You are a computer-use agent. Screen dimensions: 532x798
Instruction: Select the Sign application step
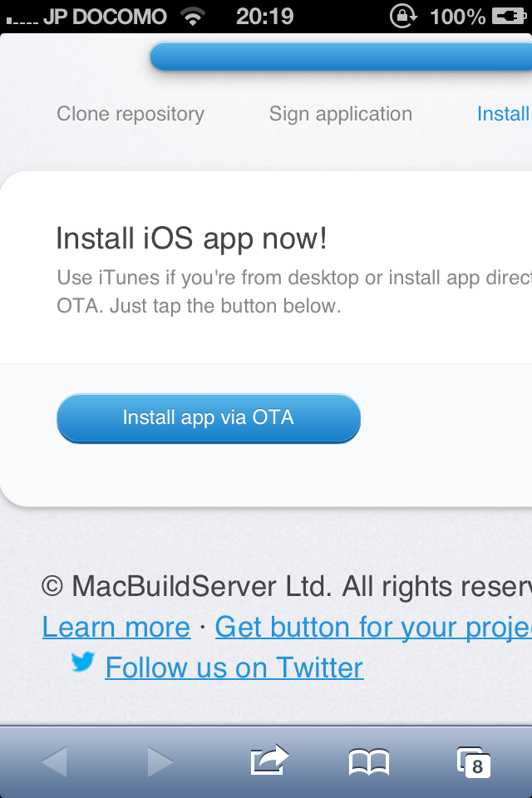pos(341,114)
